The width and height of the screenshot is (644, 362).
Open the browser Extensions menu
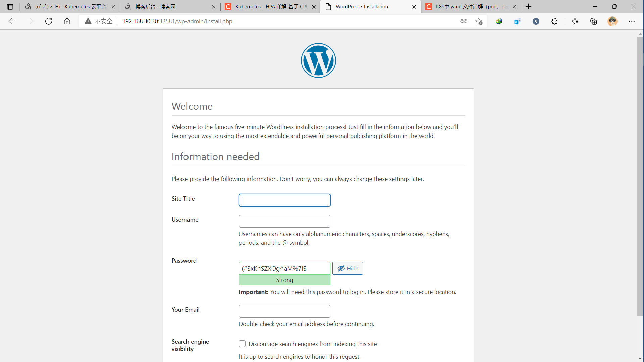[x=554, y=21]
